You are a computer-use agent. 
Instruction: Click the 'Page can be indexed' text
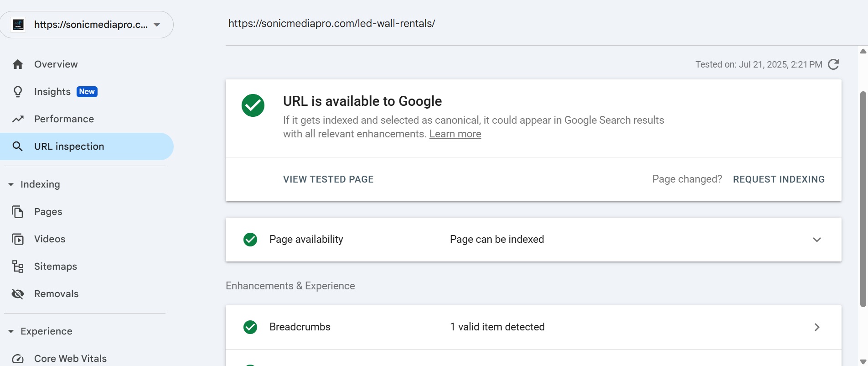(x=497, y=240)
